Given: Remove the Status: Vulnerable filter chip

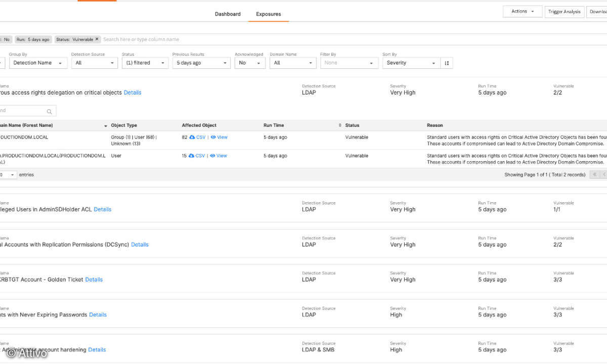Looking at the screenshot, I should [x=97, y=39].
